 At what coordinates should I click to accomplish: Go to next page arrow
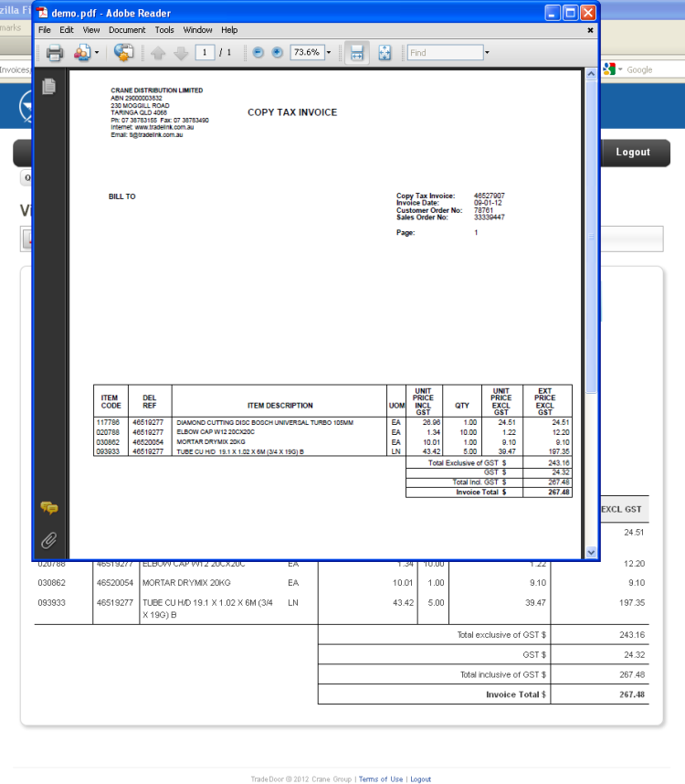pyautogui.click(x=181, y=52)
